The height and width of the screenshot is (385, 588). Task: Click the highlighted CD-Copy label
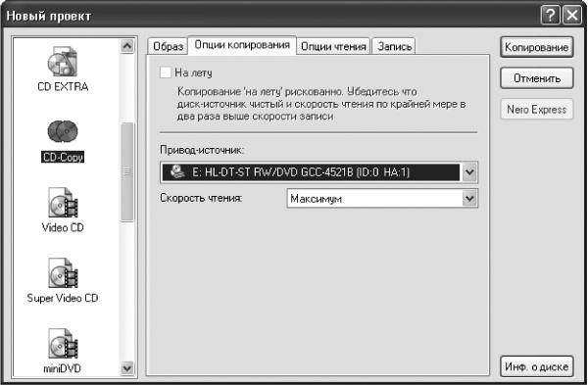tap(63, 157)
